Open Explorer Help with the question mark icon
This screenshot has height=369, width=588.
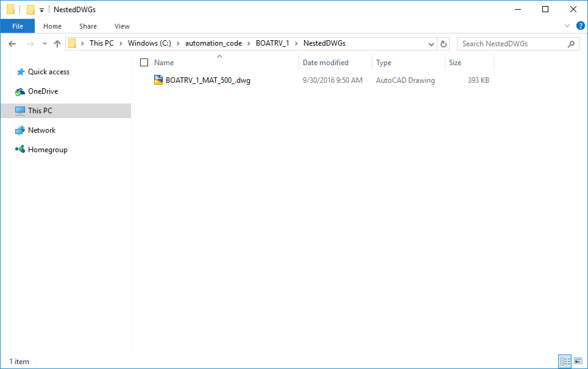point(580,26)
